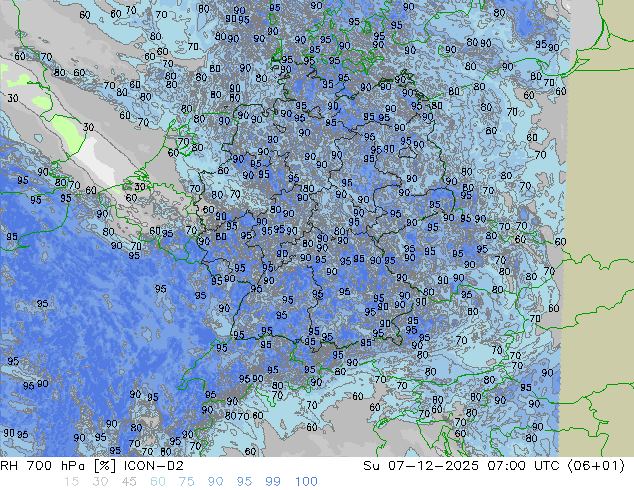Image resolution: width=634 pixels, height=490 pixels.
Task: Select the legend value 60 in color scale
Action: pos(158,482)
